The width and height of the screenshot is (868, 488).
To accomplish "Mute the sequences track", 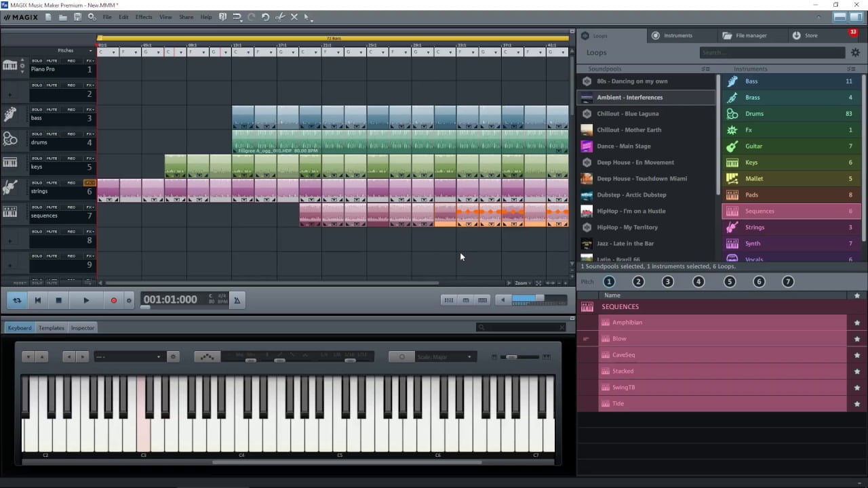I will [x=52, y=207].
